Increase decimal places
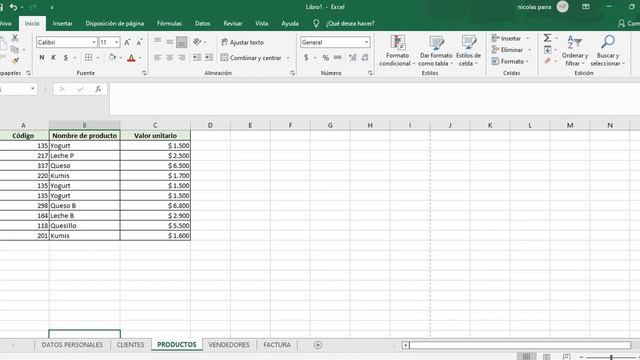640x360 pixels. [353, 58]
